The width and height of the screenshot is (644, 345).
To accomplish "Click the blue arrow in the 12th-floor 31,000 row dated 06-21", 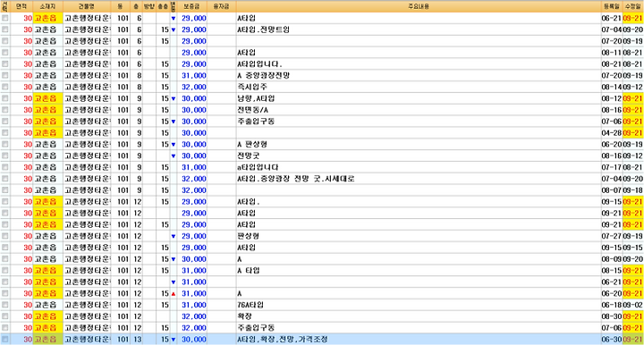I will tap(173, 282).
